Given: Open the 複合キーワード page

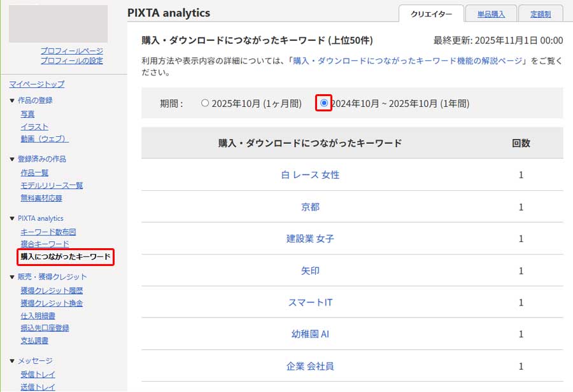Looking at the screenshot, I should click(x=45, y=244).
